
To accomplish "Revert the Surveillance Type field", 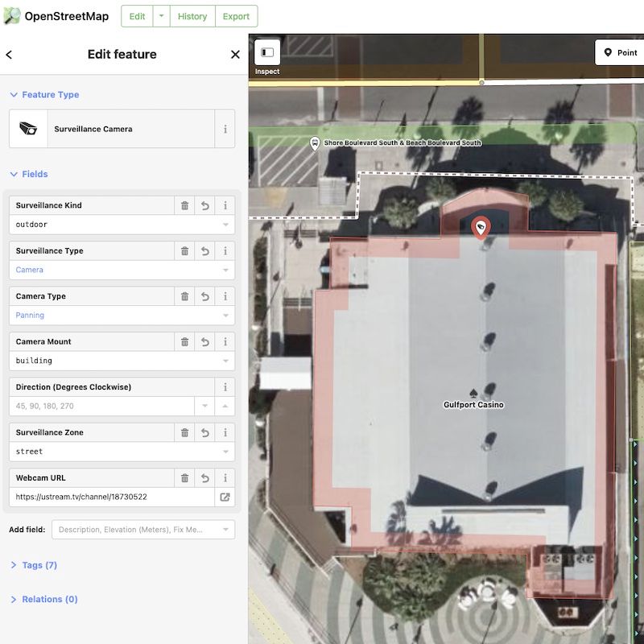I will pos(205,251).
